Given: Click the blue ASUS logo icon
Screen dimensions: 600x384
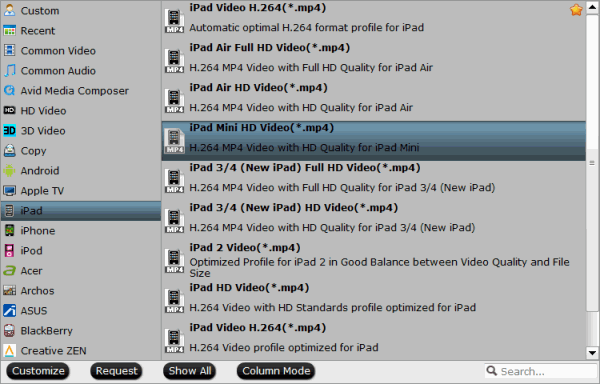Looking at the screenshot, I should coord(9,311).
